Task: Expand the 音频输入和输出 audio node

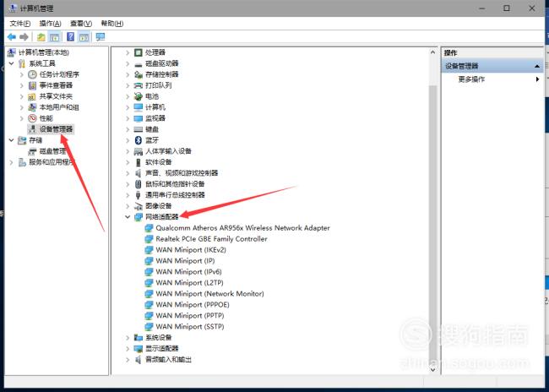Action: click(128, 359)
